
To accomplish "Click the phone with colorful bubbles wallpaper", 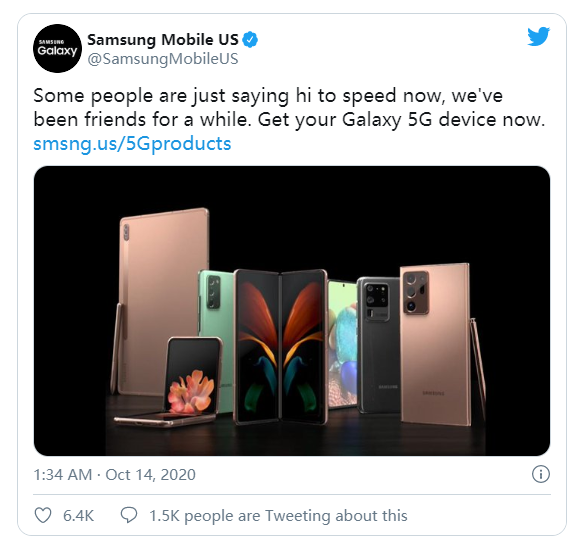I will click(342, 344).
